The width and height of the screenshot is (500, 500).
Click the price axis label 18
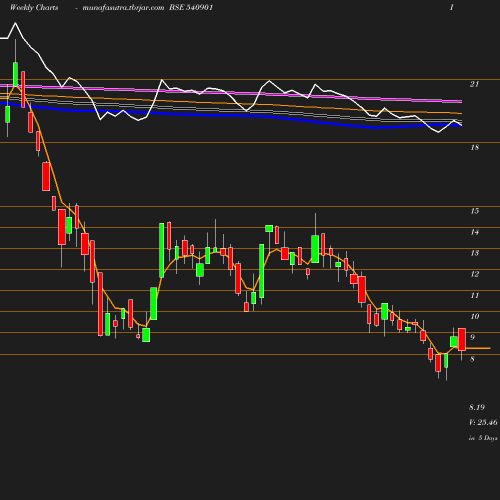[475, 147]
